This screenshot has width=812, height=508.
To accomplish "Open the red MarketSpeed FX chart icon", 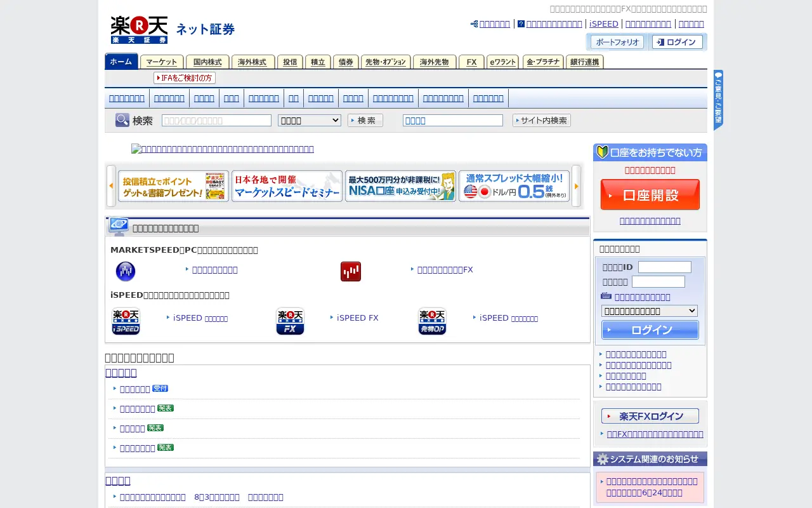I will pos(351,272).
